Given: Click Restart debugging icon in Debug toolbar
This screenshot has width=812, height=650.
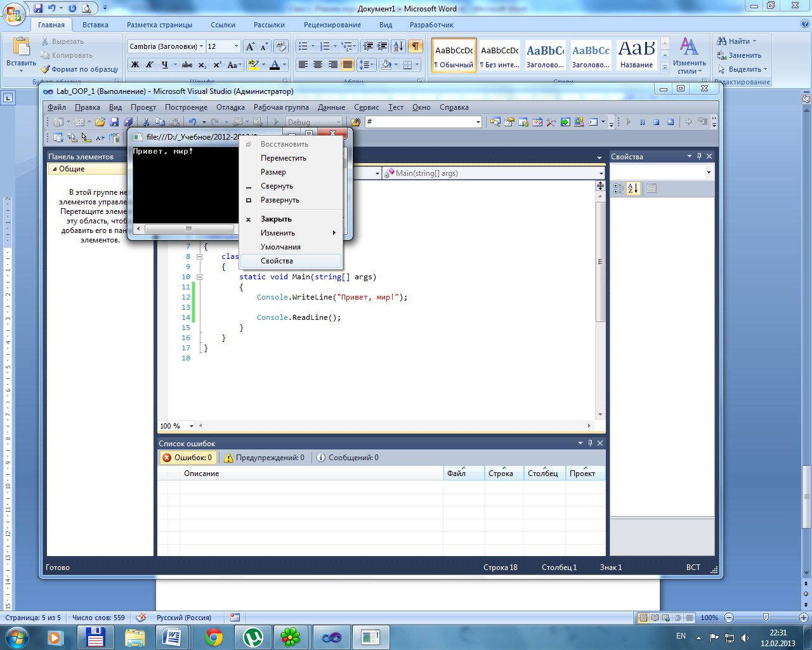Looking at the screenshot, I should (x=670, y=122).
